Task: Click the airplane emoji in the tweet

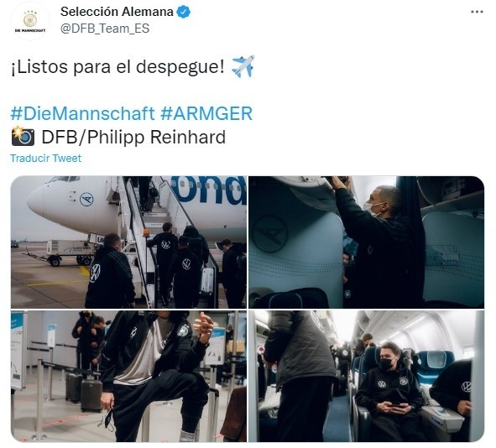Action: coord(243,66)
